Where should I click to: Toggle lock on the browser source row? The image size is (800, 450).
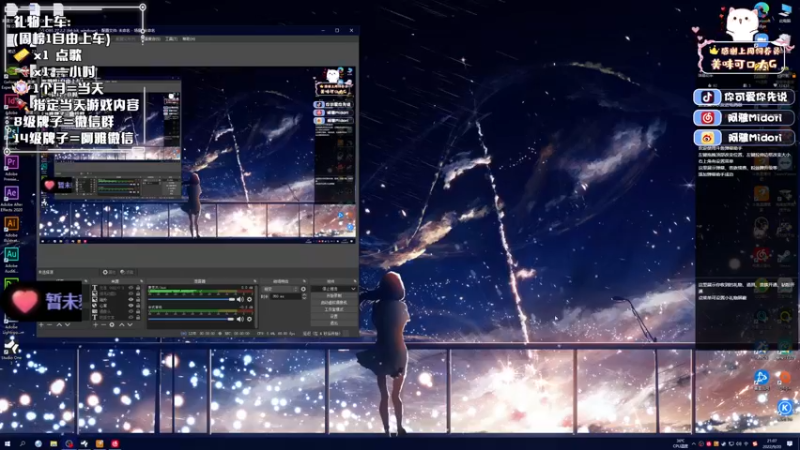click(138, 305)
